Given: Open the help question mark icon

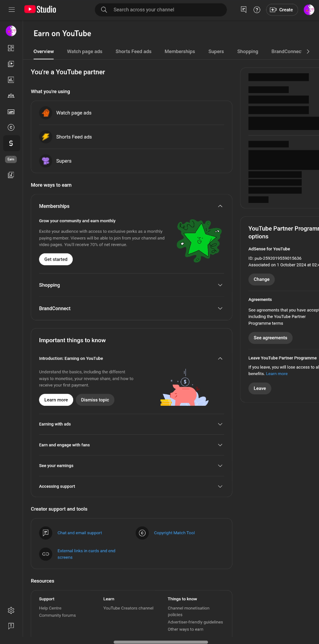Looking at the screenshot, I should [x=257, y=10].
